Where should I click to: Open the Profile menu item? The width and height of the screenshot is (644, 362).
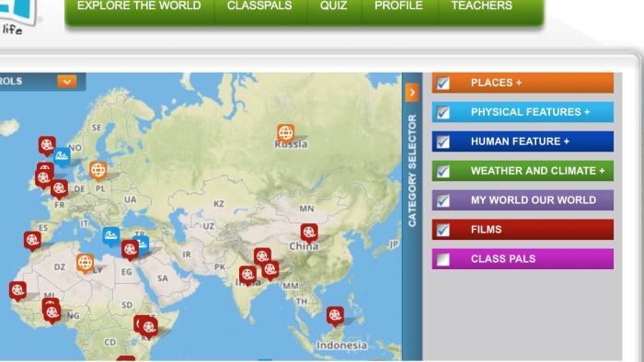click(x=398, y=6)
